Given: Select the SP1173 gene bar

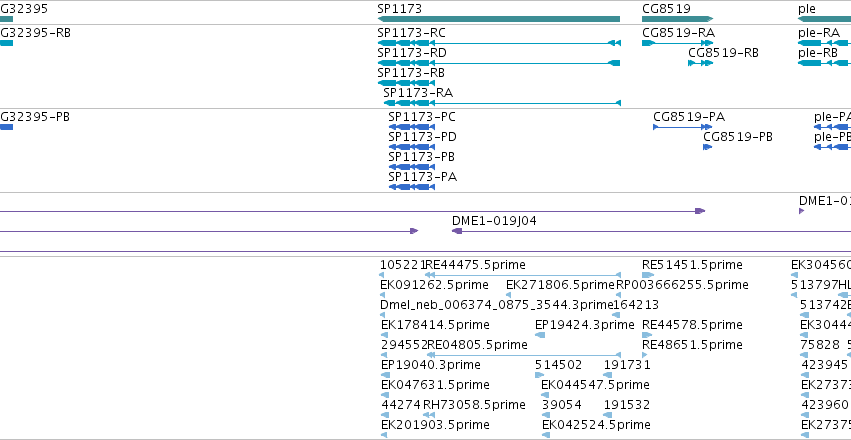Looking at the screenshot, I should click(499, 19).
